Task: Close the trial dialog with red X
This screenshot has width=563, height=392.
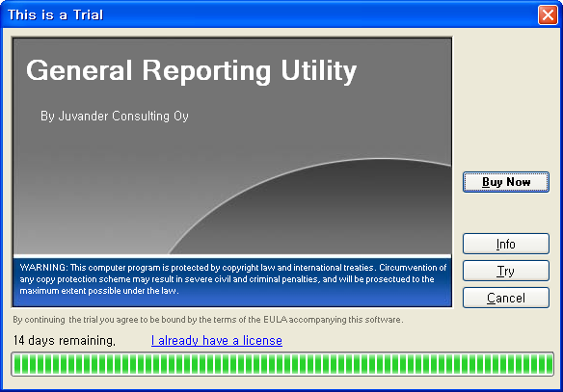Action: pyautogui.click(x=548, y=15)
